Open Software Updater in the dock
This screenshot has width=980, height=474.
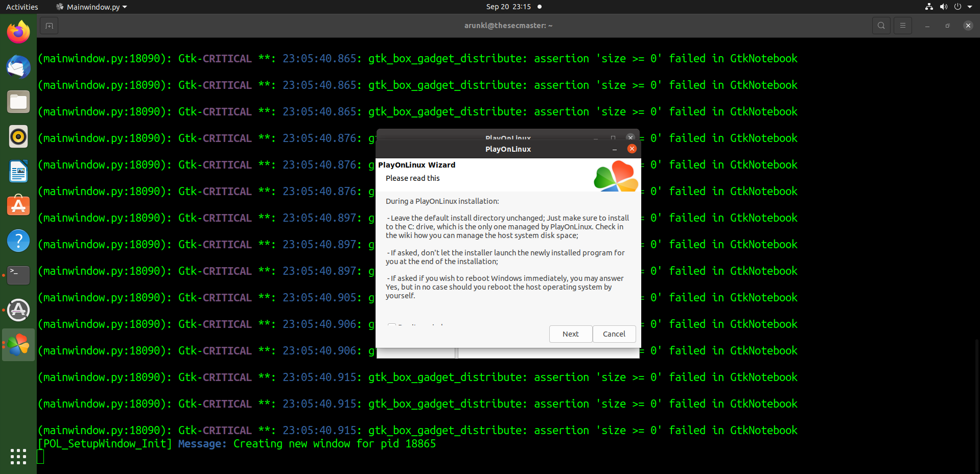tap(18, 310)
